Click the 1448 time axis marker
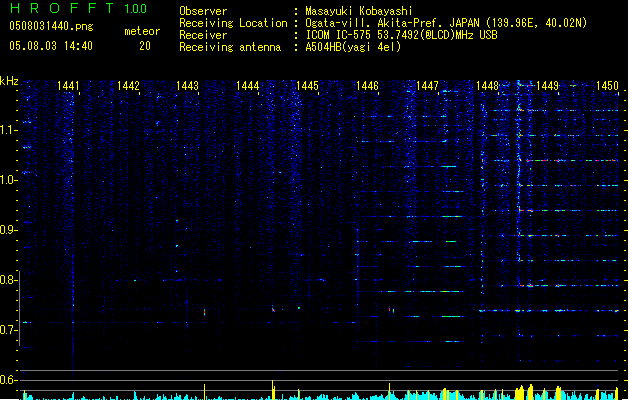 tap(487, 86)
